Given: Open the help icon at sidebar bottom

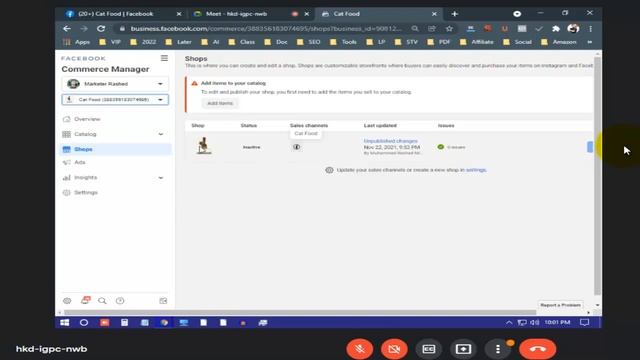Looking at the screenshot, I should tap(120, 301).
